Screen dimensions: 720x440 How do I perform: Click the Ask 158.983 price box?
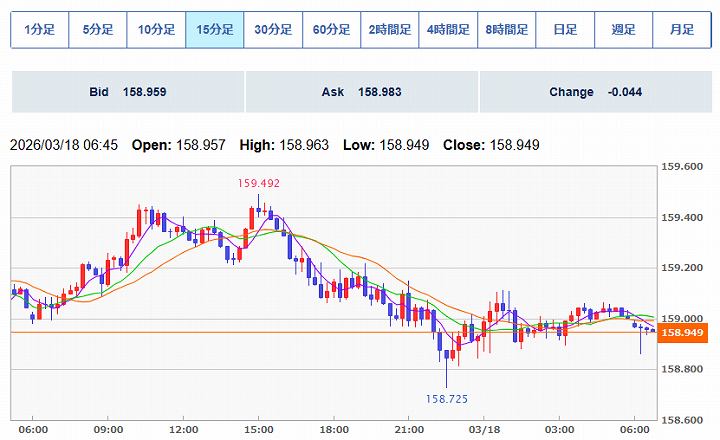coord(361,92)
